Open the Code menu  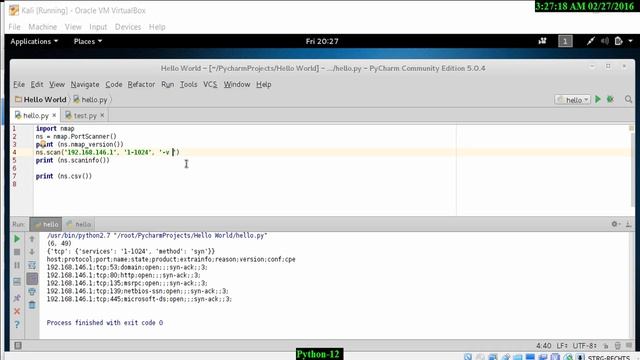point(113,84)
